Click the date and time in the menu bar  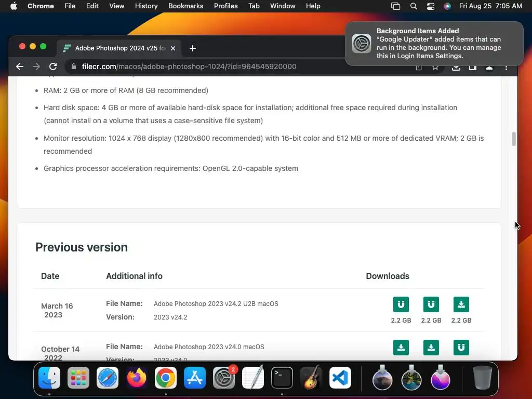point(490,6)
